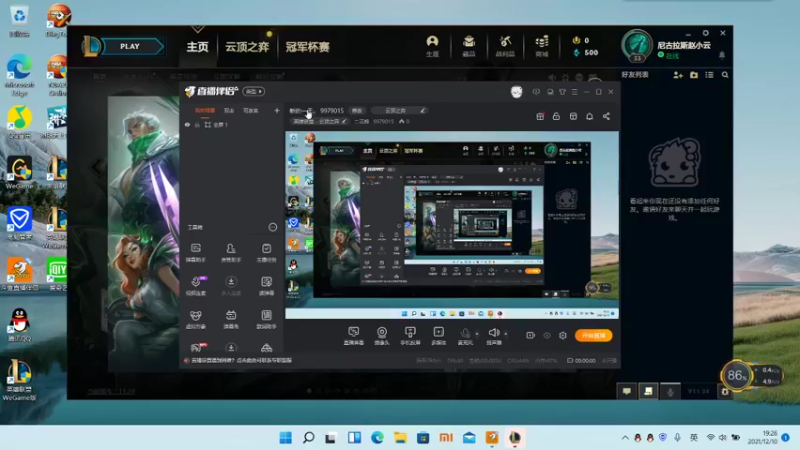Open the 商城 store icon
Screen dimensions: 800x450
[542, 46]
